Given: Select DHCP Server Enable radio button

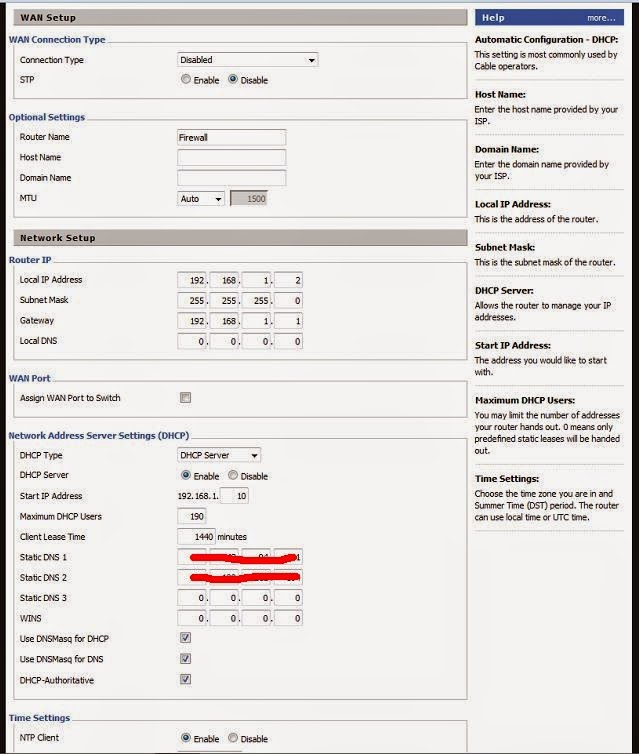Looking at the screenshot, I should [186, 475].
